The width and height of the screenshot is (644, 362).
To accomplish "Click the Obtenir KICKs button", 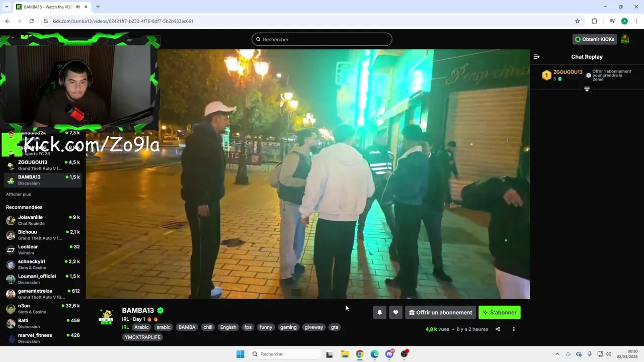I will [x=595, y=39].
